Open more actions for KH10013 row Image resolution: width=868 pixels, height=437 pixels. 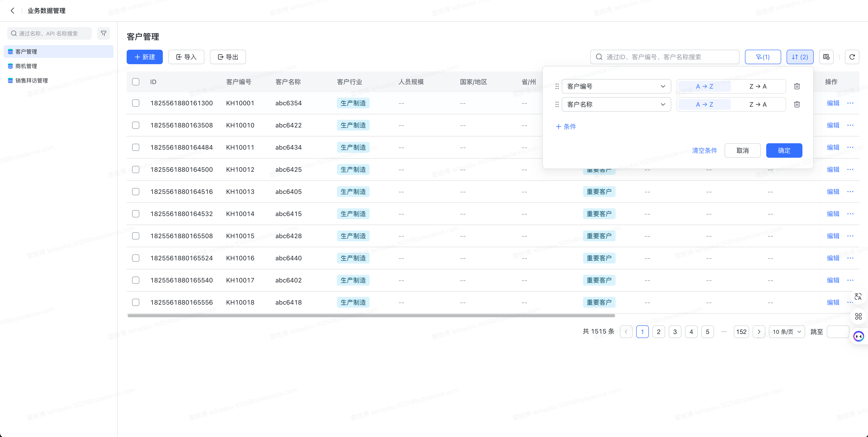tap(850, 192)
